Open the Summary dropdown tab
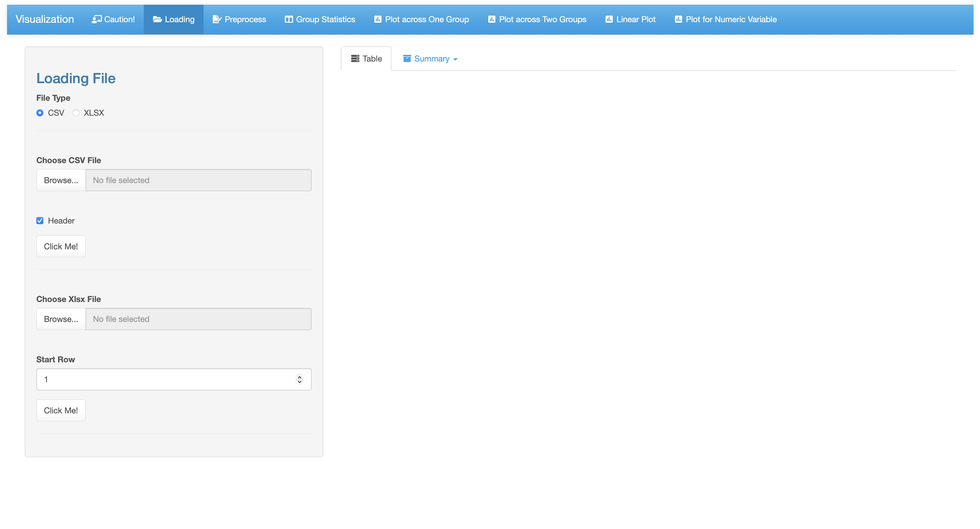The image size is (980, 529). (431, 59)
